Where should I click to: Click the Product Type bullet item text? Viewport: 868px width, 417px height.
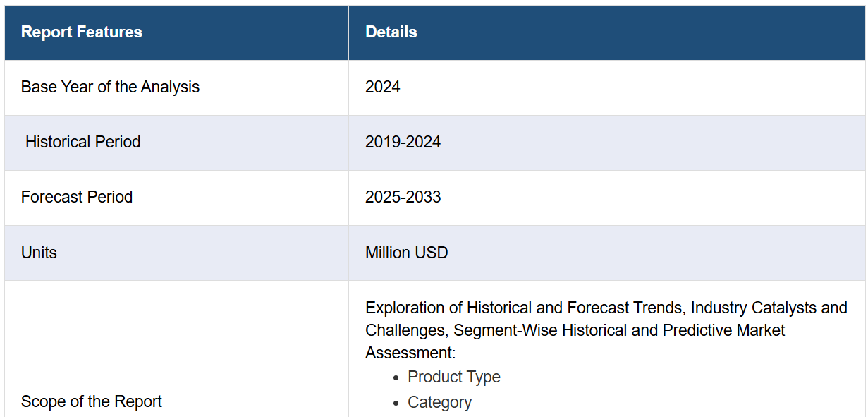coord(454,377)
